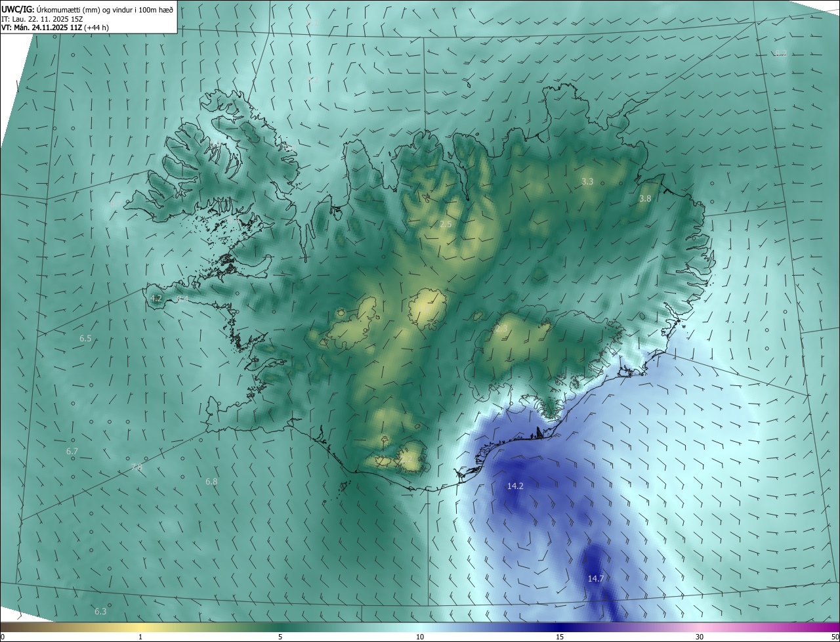Screen dimensions: 840x642
Task: Click the legend tick label "50"
Action: click(835, 637)
